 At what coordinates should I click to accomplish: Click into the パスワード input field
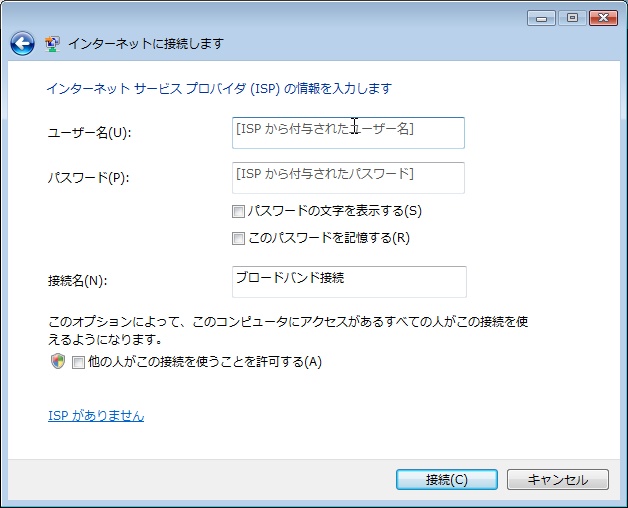(348, 177)
